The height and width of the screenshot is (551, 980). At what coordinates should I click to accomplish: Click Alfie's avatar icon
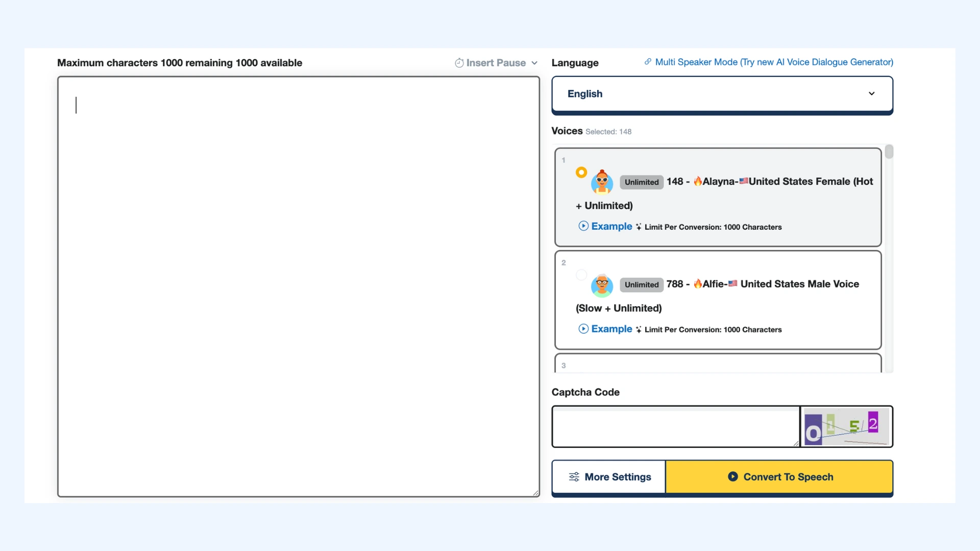[602, 286]
